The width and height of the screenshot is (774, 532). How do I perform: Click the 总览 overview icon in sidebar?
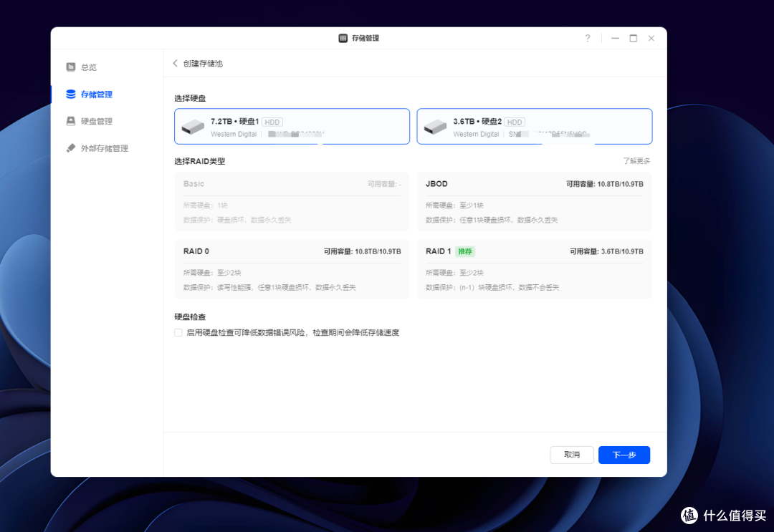(x=70, y=67)
